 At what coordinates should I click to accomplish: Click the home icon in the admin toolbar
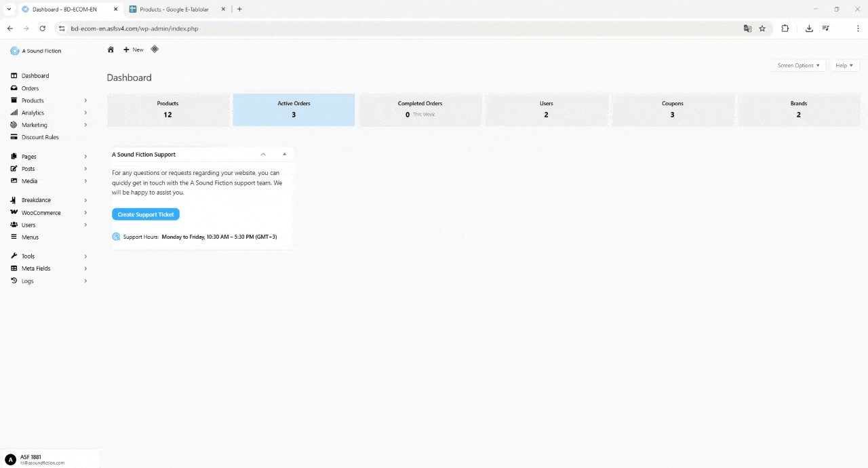click(x=111, y=50)
